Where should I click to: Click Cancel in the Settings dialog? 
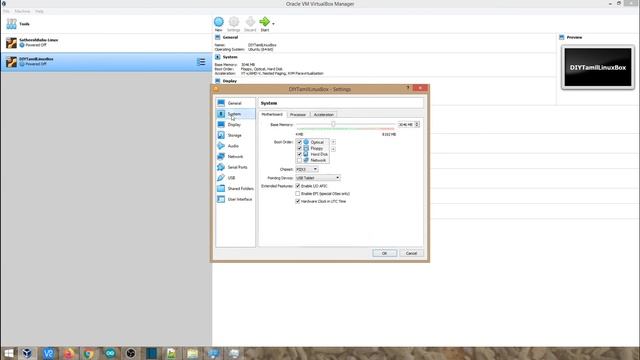coord(411,253)
